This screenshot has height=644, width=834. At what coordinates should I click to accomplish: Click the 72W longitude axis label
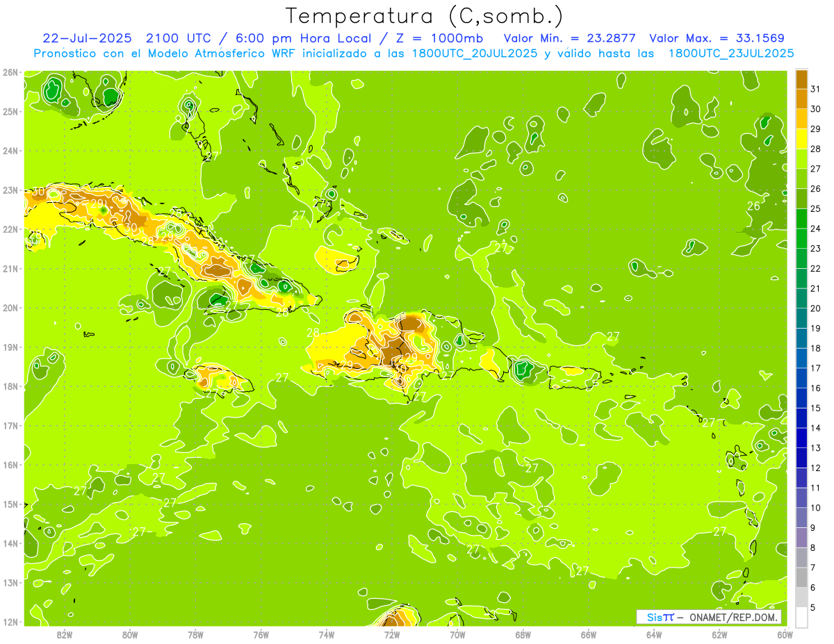tap(392, 634)
